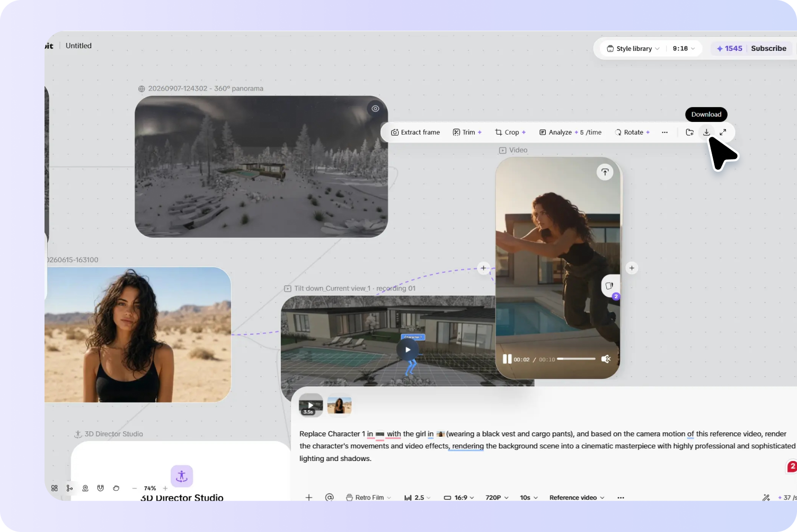797x532 pixels.
Task: Open the Reference video dropdown
Action: (577, 498)
